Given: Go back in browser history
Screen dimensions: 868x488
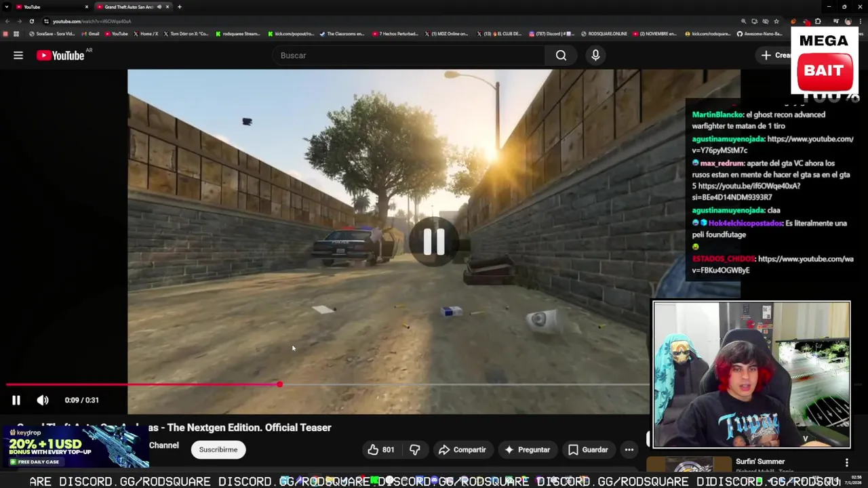Looking at the screenshot, I should coord(7,21).
